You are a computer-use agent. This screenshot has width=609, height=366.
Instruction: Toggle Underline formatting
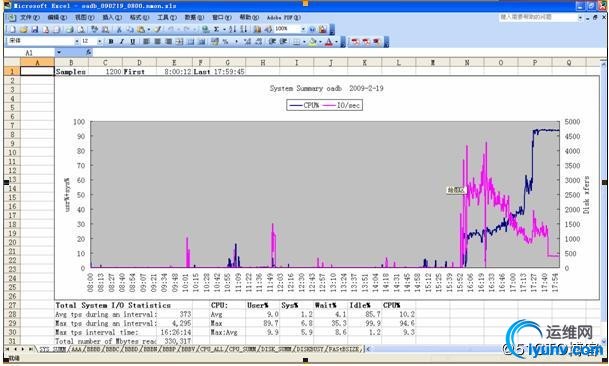tap(132, 42)
